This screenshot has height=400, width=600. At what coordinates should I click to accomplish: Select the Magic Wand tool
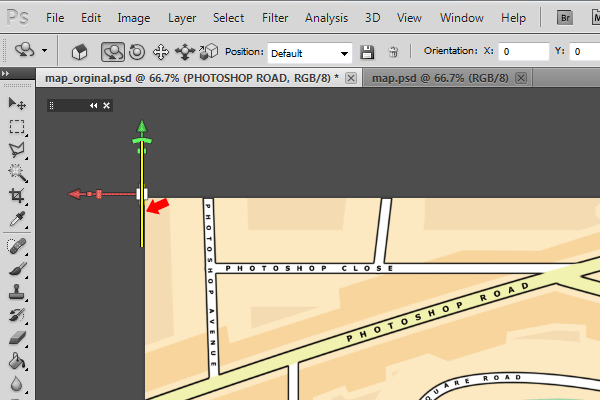pos(17,173)
